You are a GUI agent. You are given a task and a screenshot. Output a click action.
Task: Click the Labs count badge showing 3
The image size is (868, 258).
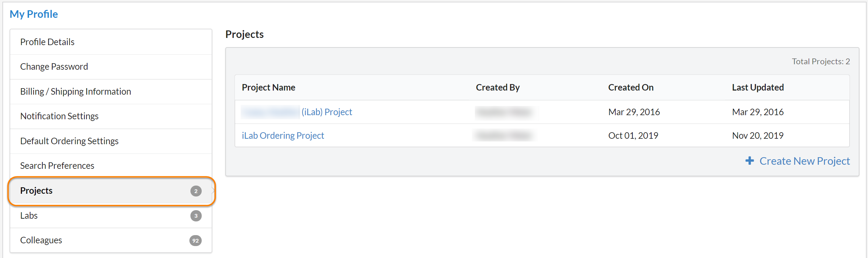click(x=196, y=216)
